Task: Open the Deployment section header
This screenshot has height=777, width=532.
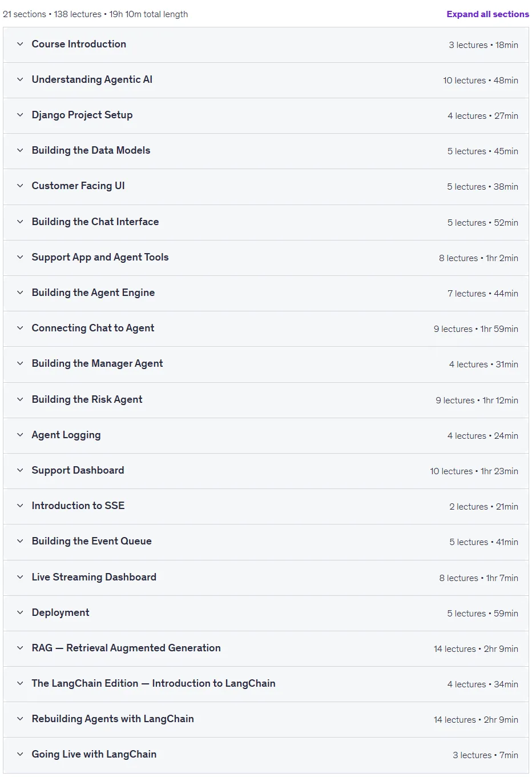Action: [266, 613]
